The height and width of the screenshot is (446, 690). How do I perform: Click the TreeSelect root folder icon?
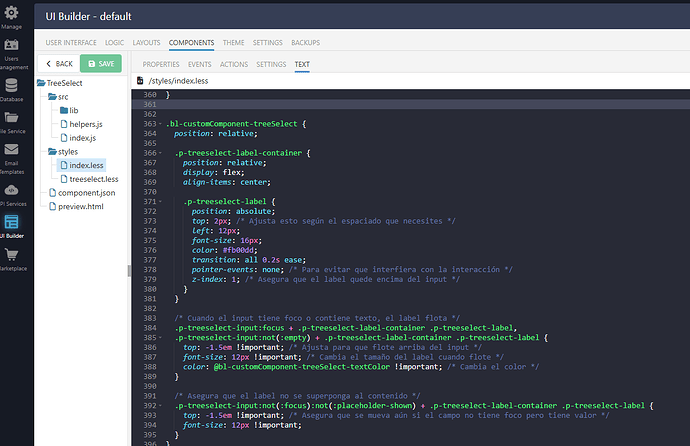point(41,83)
